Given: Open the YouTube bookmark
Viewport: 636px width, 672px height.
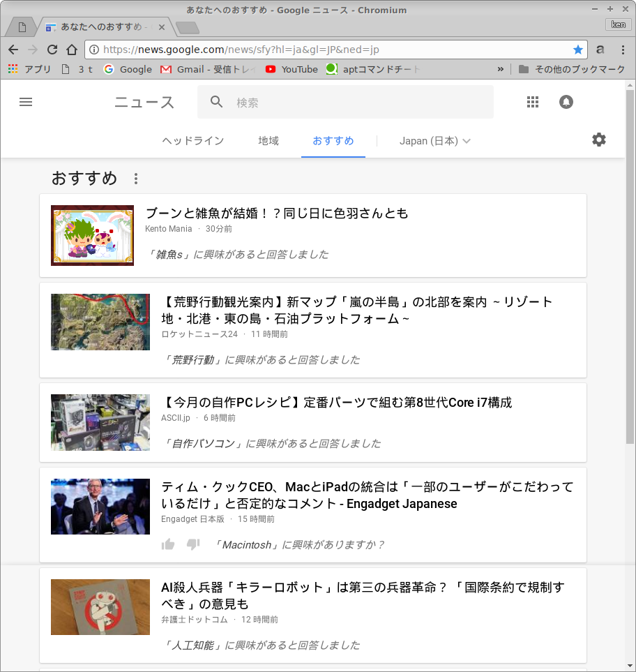Looking at the screenshot, I should click(291, 69).
